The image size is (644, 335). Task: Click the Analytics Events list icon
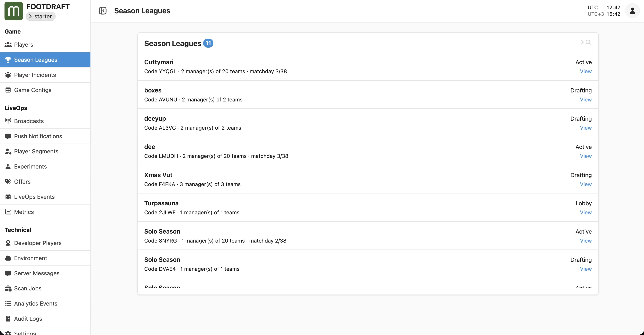click(x=8, y=304)
